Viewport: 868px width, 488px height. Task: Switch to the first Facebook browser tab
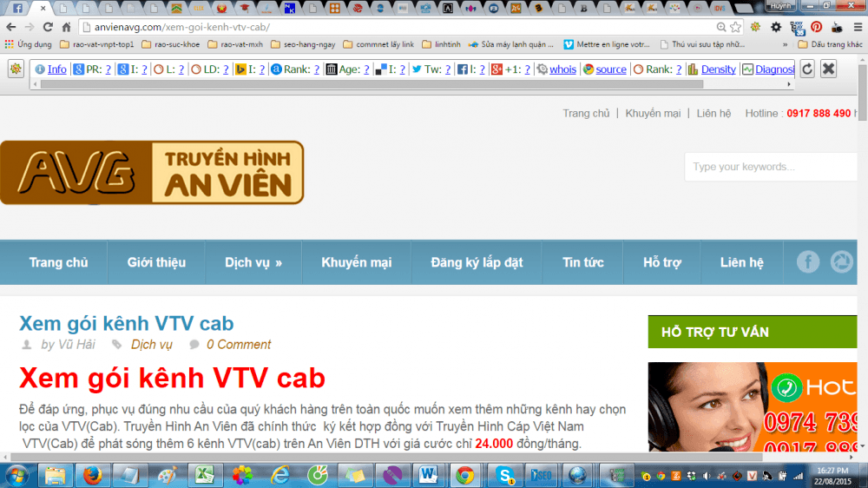point(17,8)
